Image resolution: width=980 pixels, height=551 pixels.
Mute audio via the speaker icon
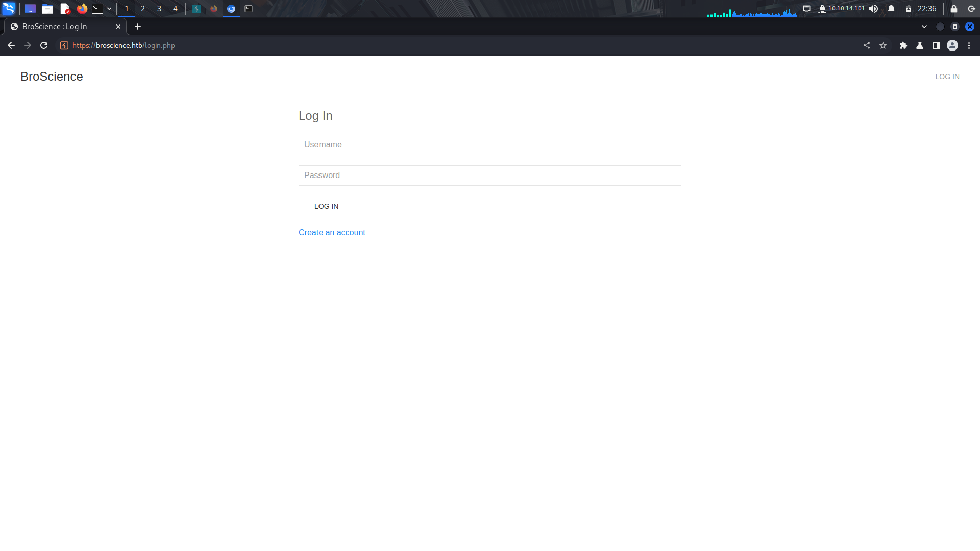[x=874, y=9]
